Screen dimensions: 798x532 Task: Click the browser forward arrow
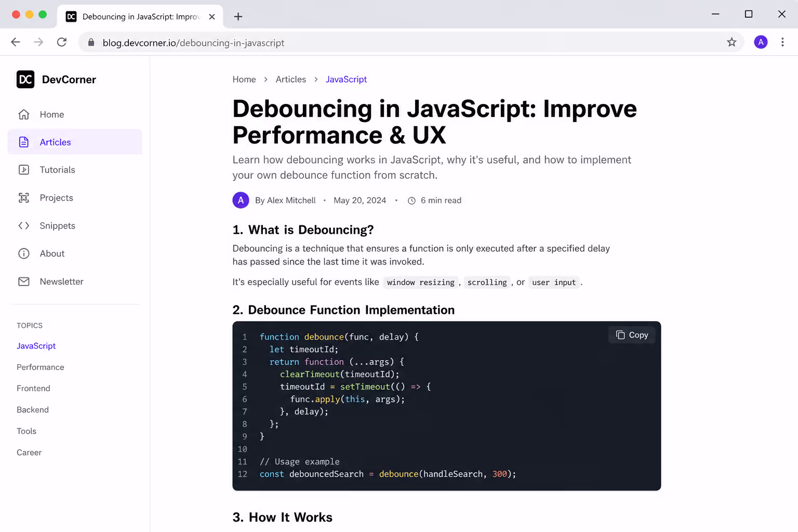click(38, 42)
